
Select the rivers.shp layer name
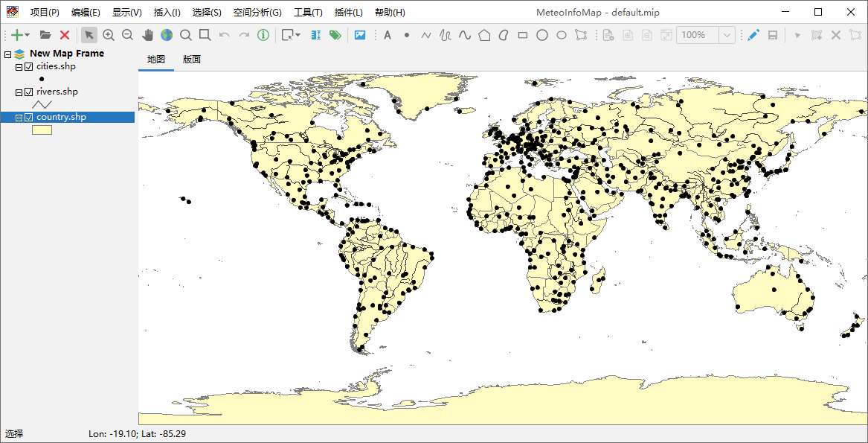57,92
